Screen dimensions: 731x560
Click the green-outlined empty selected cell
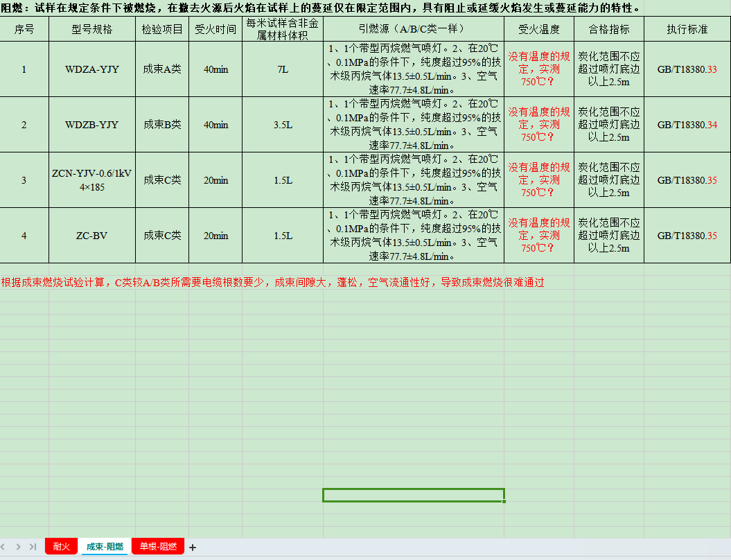click(x=413, y=495)
